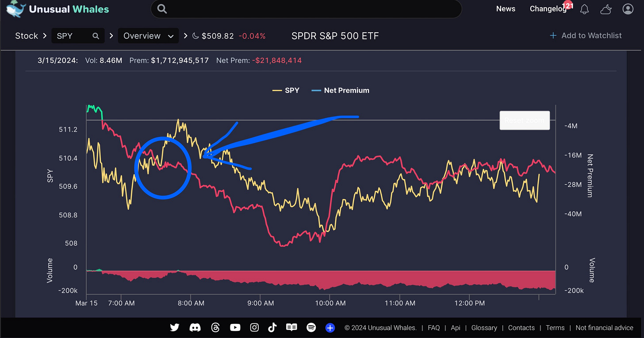Open the Changelog menu item
Screen dimensions: 644x338
click(x=548, y=9)
